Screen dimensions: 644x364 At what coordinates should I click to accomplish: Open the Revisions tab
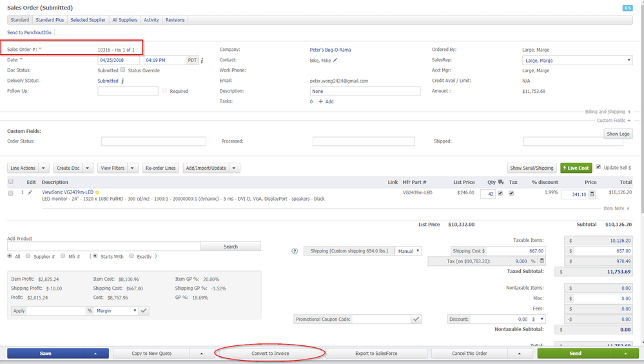point(175,20)
